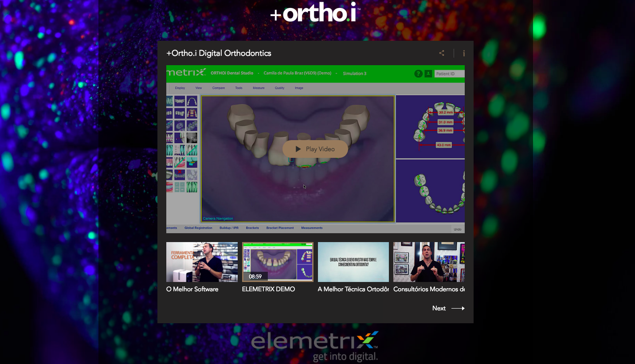The width and height of the screenshot is (635, 364).
Task: Switch to the Global Registration tab
Action: (198, 227)
